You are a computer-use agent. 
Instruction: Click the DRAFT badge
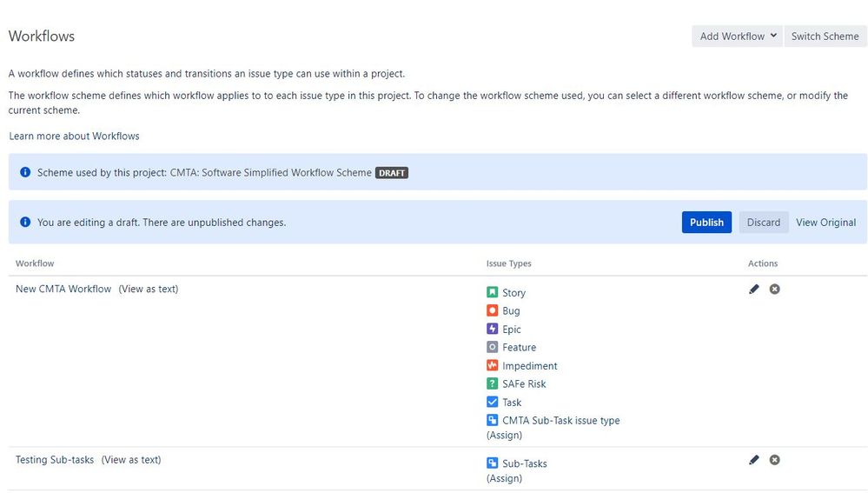click(392, 173)
